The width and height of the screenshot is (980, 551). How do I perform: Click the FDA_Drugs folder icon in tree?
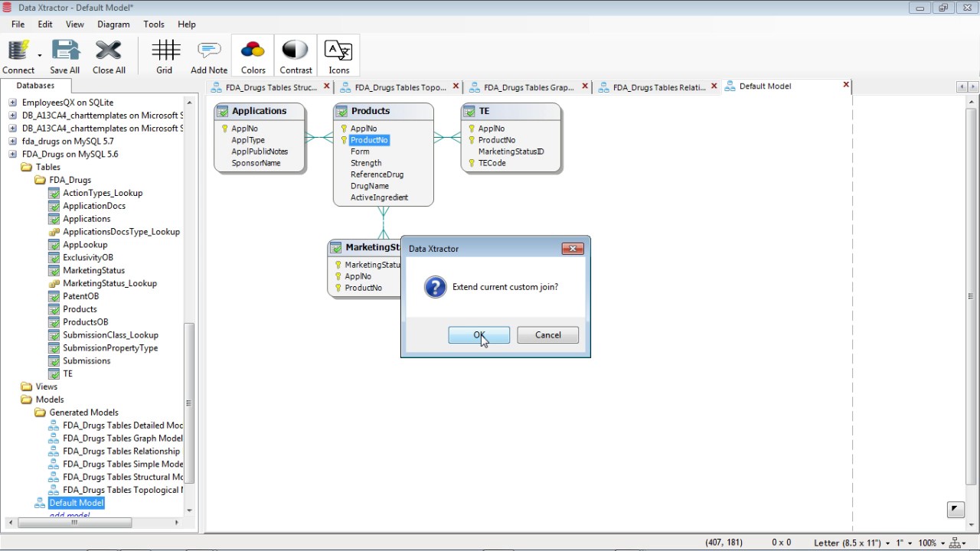tap(41, 180)
